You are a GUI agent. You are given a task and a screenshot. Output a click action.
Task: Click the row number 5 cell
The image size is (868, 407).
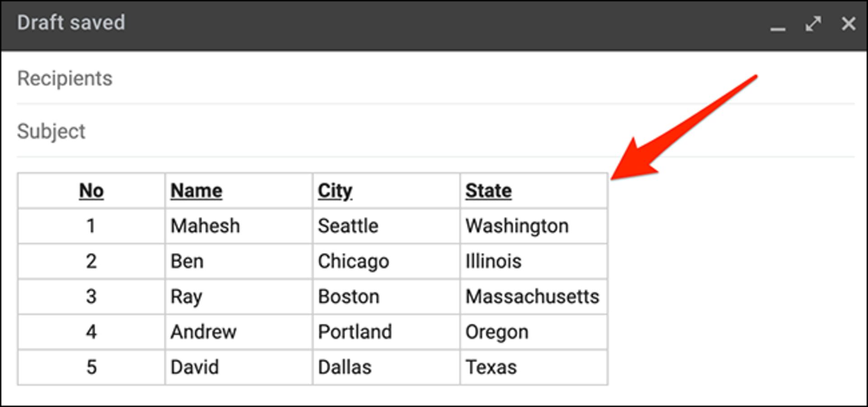91,367
